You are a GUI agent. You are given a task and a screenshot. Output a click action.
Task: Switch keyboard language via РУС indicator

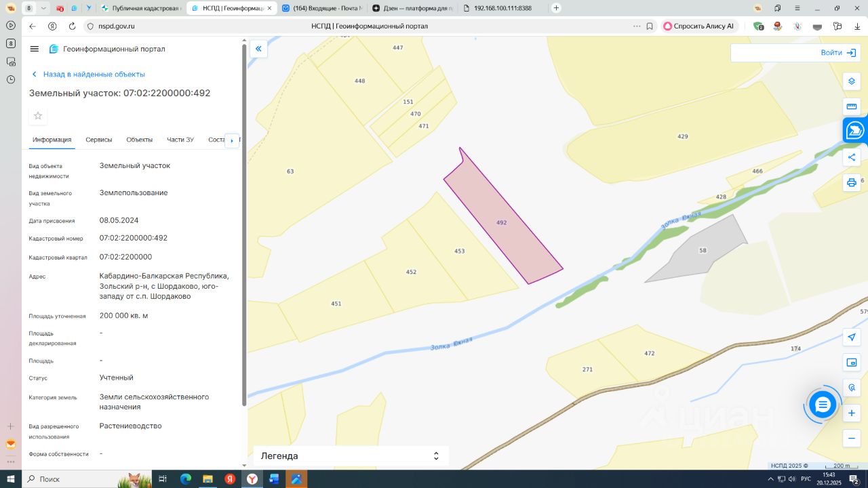[x=806, y=479]
